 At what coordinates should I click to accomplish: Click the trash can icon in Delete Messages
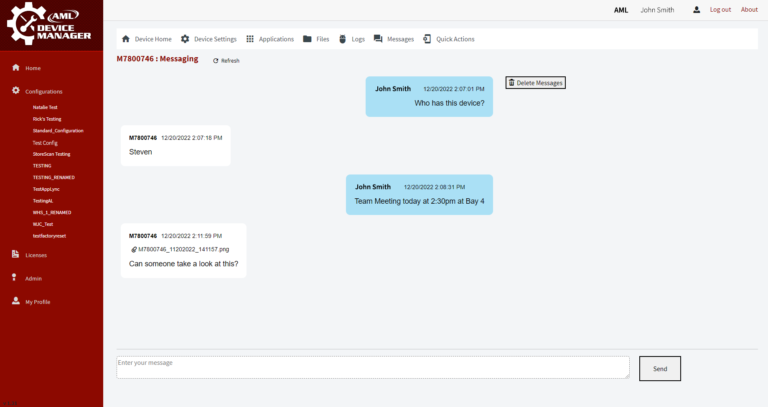tap(511, 82)
